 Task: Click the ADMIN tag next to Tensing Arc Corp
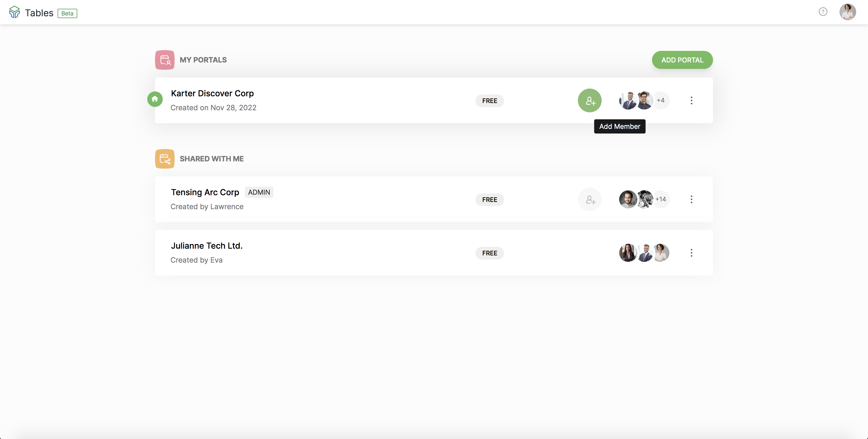pyautogui.click(x=259, y=192)
